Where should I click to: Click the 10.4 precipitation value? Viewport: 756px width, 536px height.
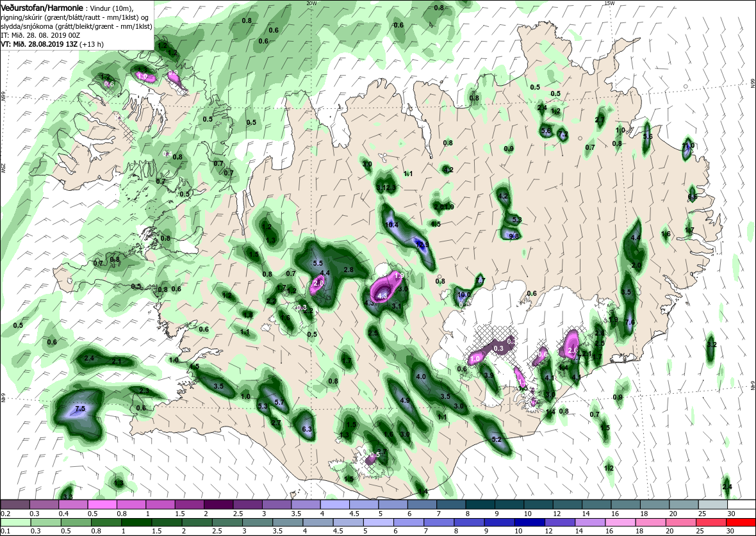tap(392, 225)
